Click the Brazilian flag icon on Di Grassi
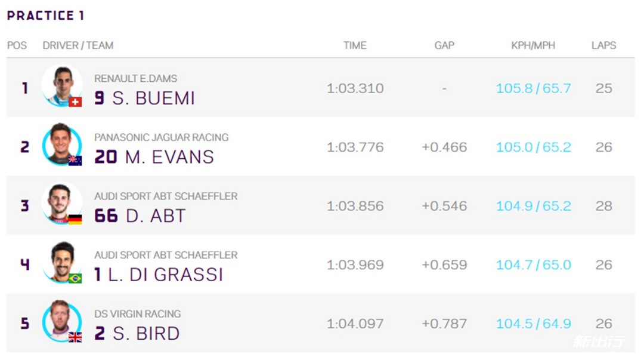 point(75,278)
